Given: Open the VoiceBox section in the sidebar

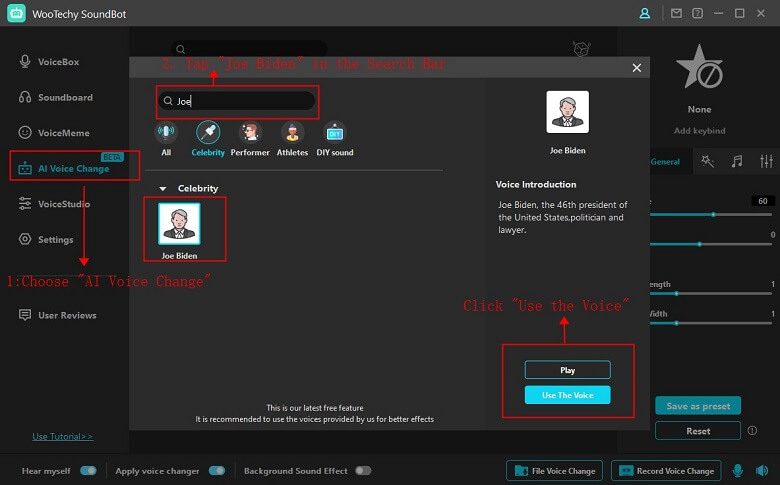Looking at the screenshot, I should point(49,62).
